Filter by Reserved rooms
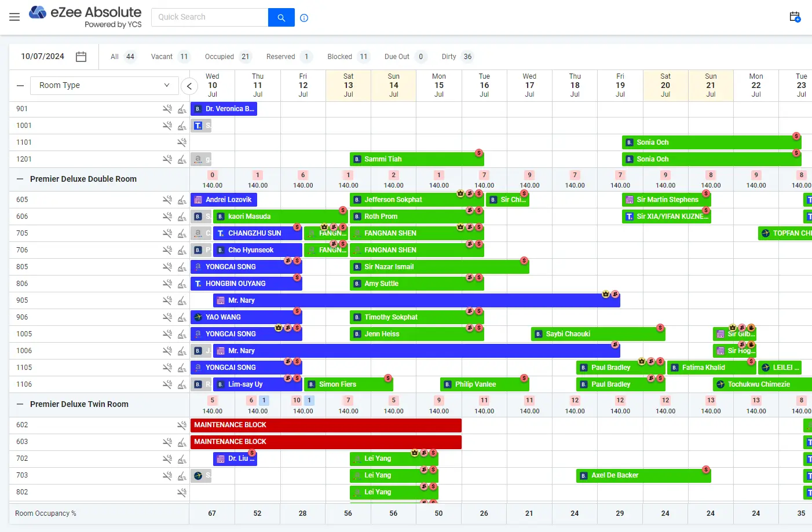The width and height of the screenshot is (812, 532). tap(289, 57)
